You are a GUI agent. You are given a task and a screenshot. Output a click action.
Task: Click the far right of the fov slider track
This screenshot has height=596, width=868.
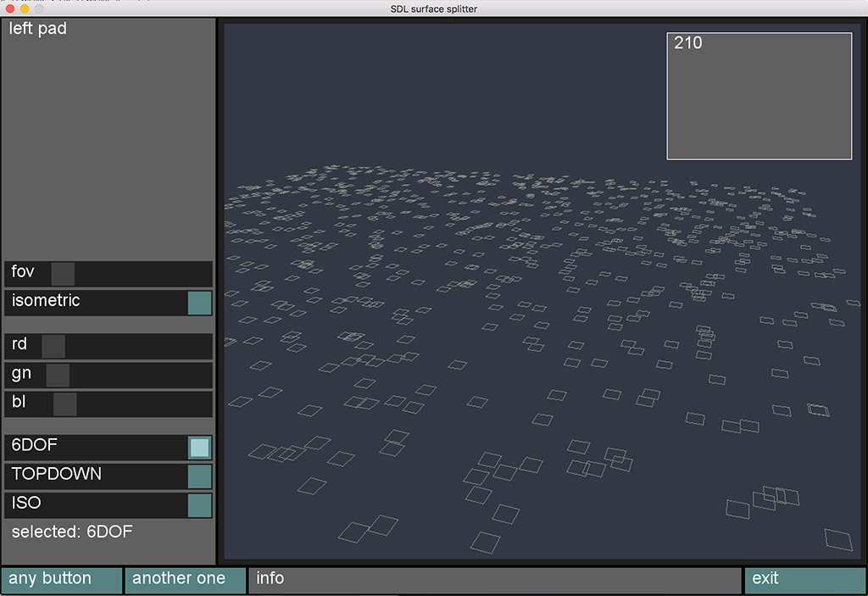(203, 274)
